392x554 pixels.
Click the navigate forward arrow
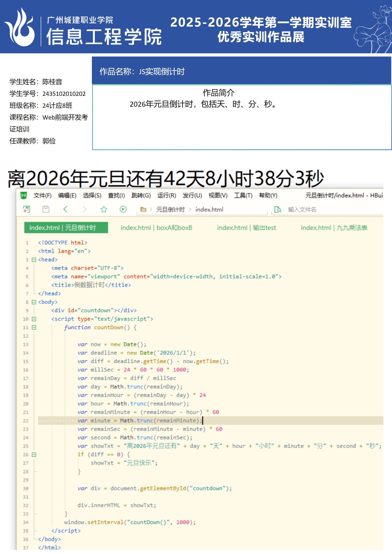pos(84,209)
